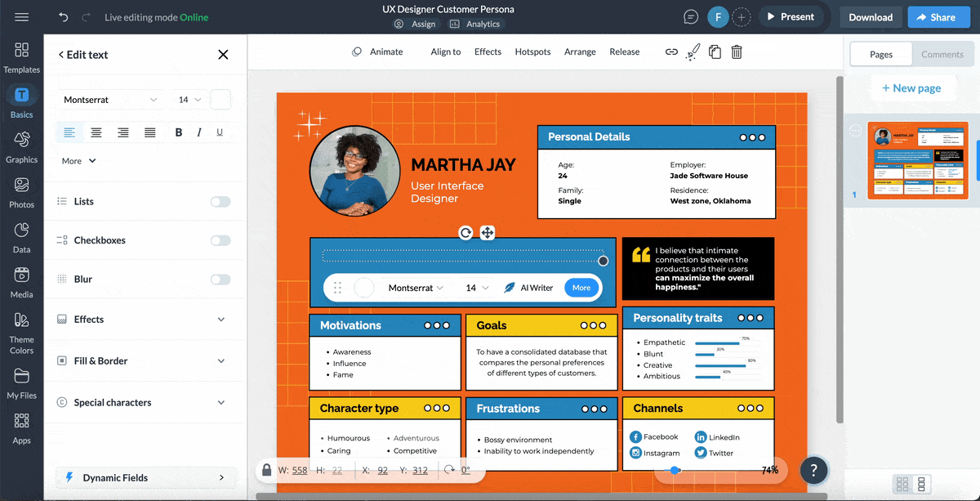Open the Montserrat font dropdown in sidebar
The height and width of the screenshot is (501, 980).
coord(110,100)
